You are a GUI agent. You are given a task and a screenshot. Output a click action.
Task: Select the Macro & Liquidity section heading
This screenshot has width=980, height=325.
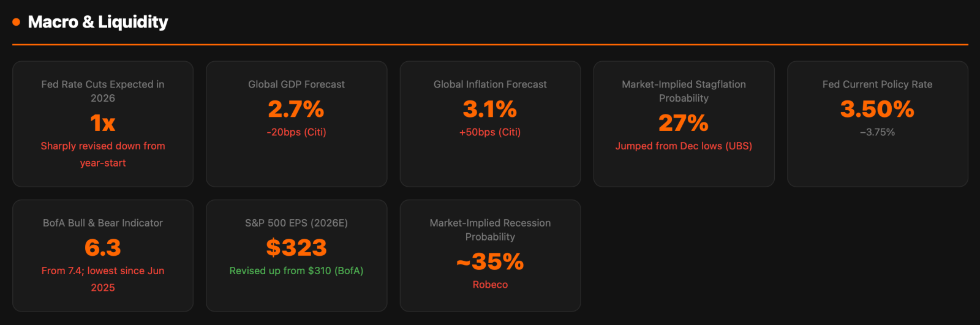pyautogui.click(x=98, y=22)
